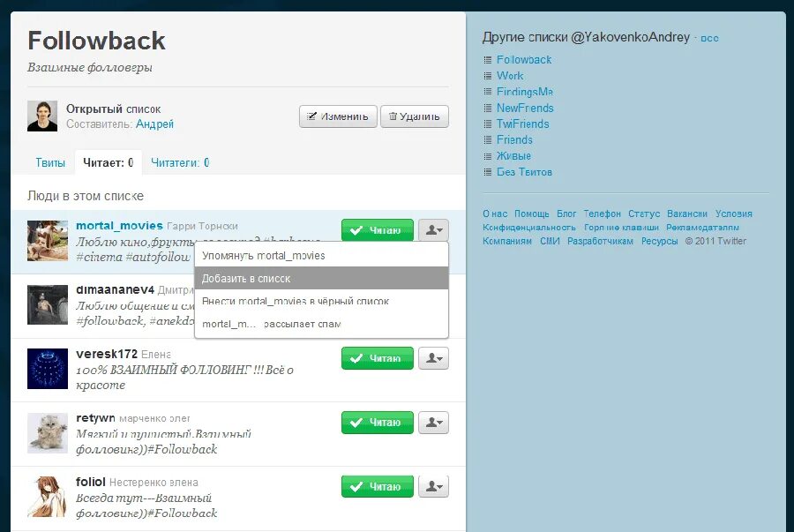Image resolution: width=794 pixels, height=532 pixels.
Task: Open the TwiFriends list link
Action: point(522,124)
